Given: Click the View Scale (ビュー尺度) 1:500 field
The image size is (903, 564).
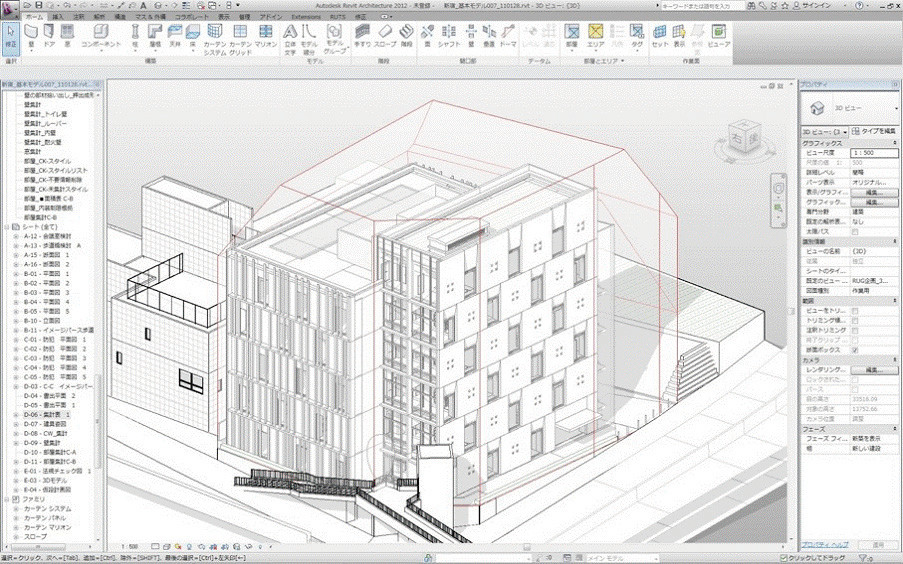Looking at the screenshot, I should click(873, 154).
